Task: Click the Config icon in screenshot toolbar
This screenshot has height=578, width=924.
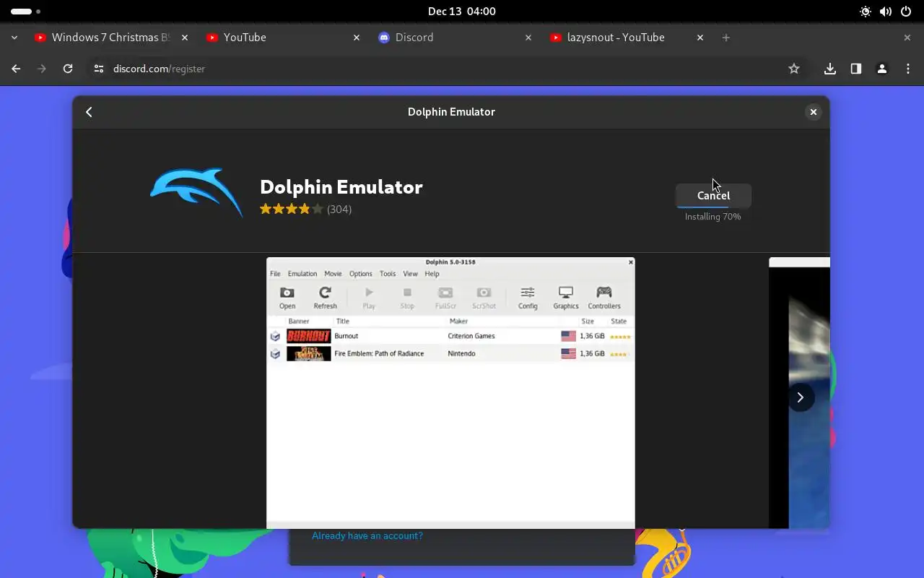Action: point(528,297)
